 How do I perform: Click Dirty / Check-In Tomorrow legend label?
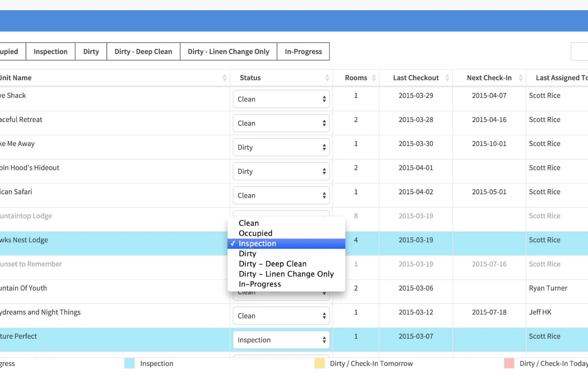tap(371, 364)
